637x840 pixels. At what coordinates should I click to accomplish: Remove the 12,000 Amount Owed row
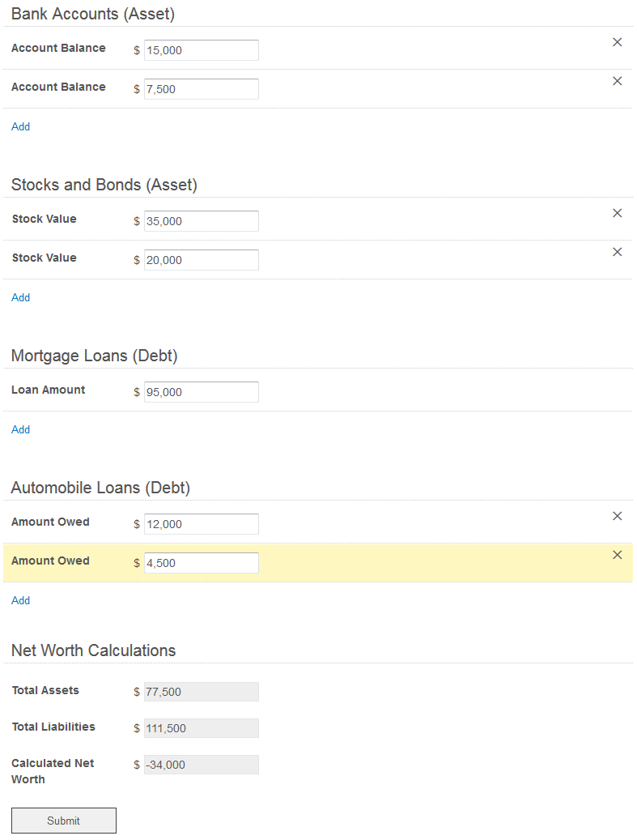[617, 516]
